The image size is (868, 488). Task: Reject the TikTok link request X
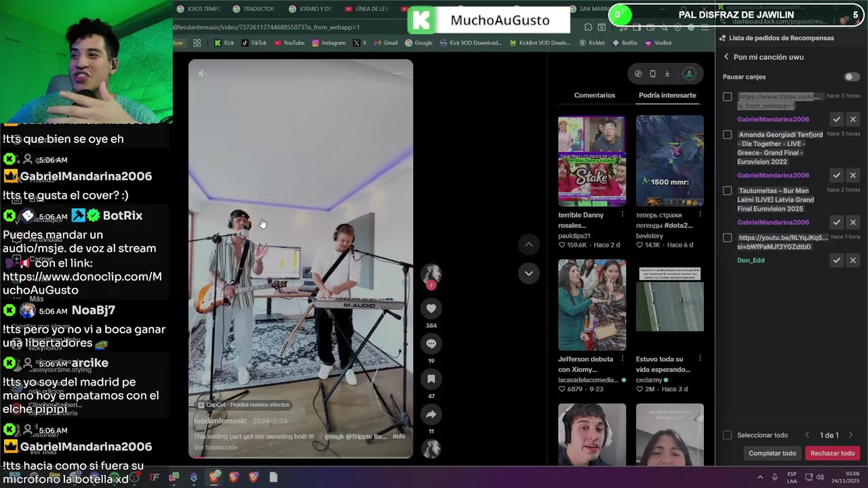pos(853,119)
